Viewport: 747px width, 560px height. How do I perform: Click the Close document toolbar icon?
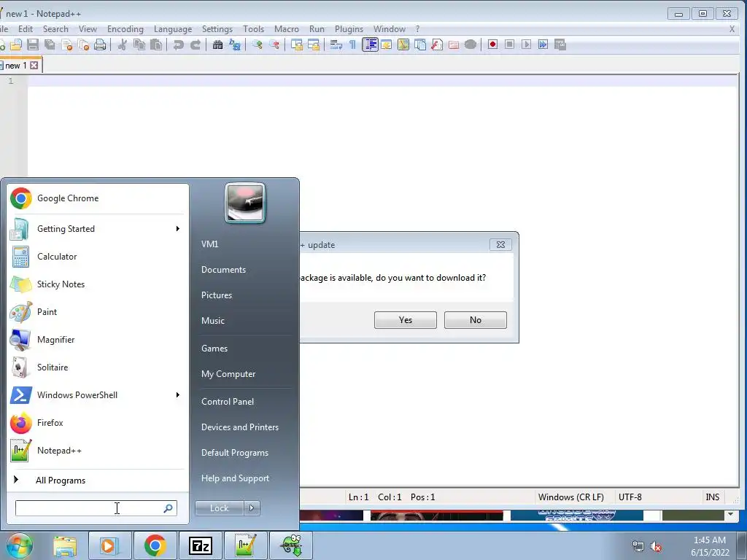[66, 44]
